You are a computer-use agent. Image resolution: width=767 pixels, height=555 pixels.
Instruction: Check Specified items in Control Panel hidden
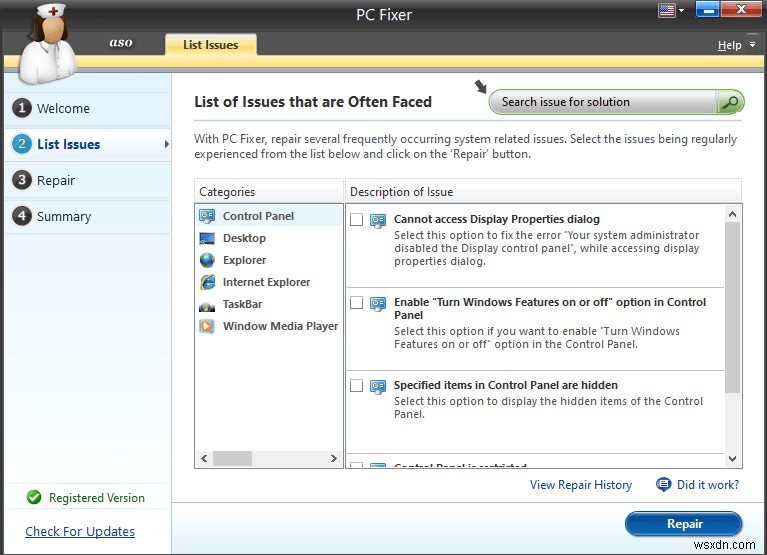pyautogui.click(x=357, y=386)
